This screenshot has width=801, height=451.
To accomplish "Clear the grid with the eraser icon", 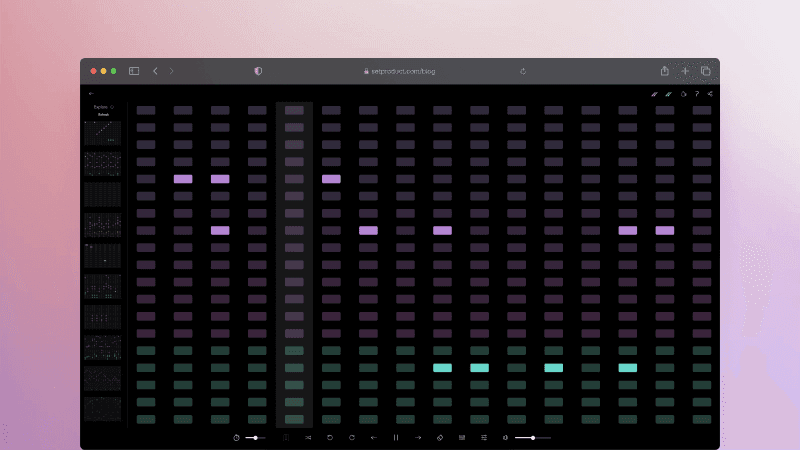I will [x=440, y=438].
